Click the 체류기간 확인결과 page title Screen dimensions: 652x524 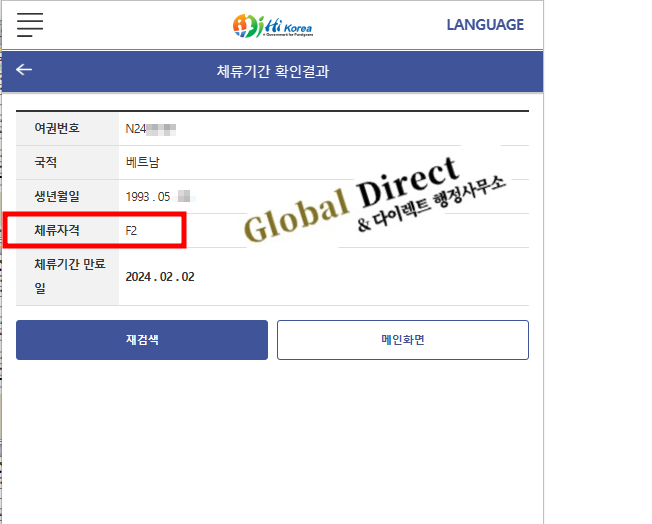(272, 71)
